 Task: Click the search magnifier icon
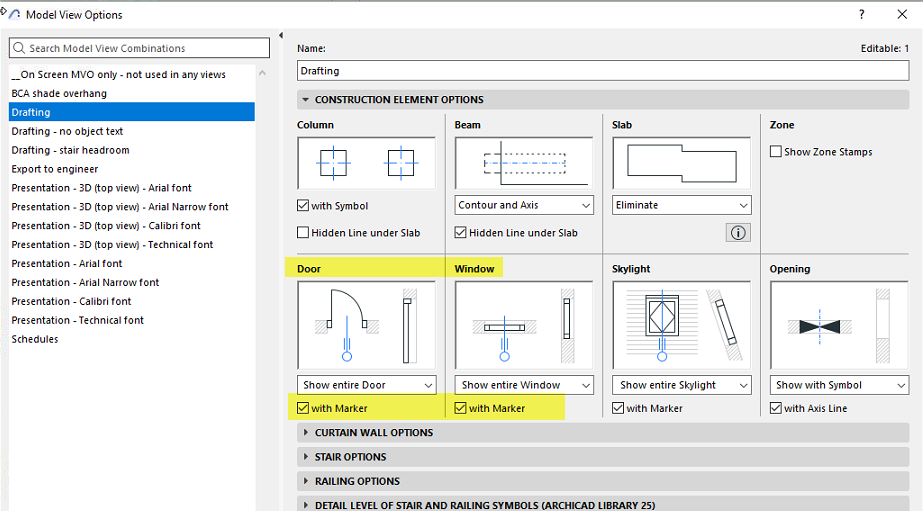[19, 48]
